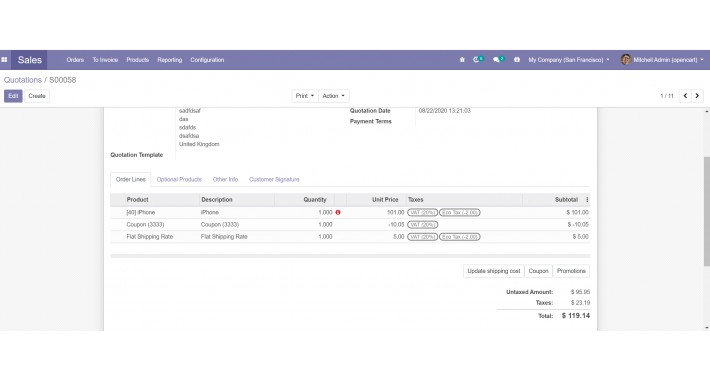Open the Orders menu
The height and width of the screenshot is (380, 710).
pyautogui.click(x=75, y=60)
